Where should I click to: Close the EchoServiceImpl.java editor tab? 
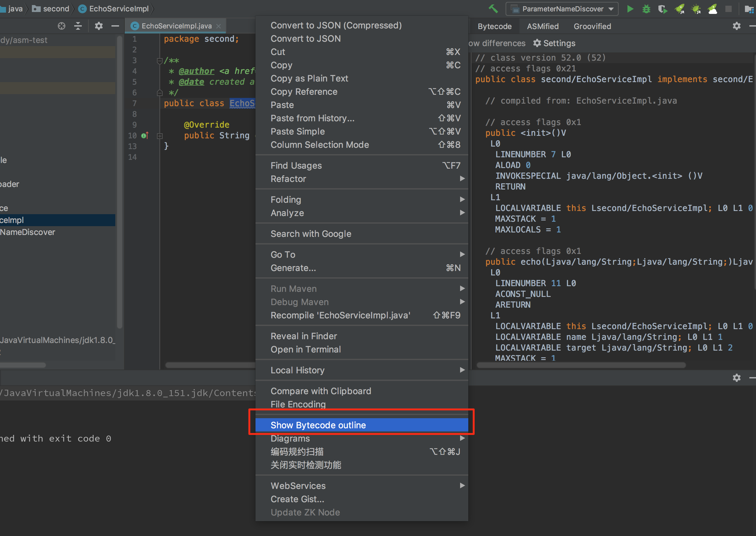tap(218, 26)
